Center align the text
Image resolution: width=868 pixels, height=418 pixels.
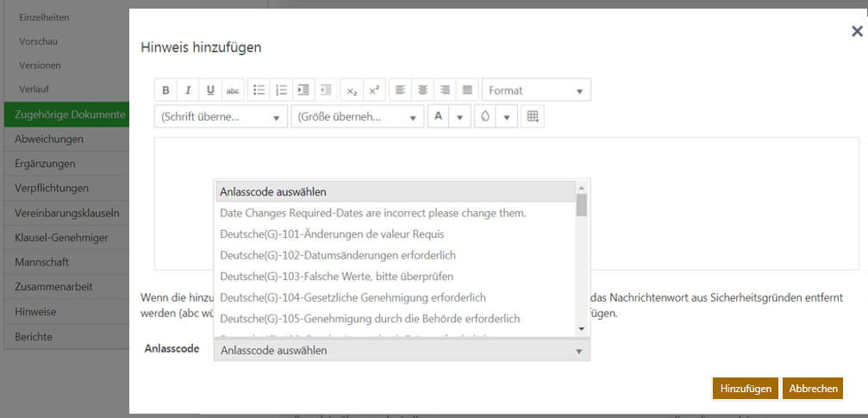click(x=422, y=90)
